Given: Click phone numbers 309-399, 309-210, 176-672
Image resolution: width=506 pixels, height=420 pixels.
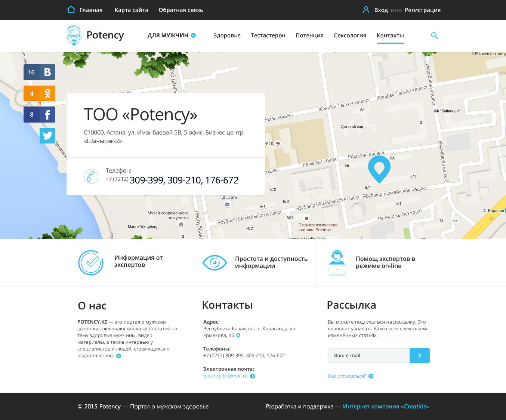Looking at the screenshot, I should pos(184,180).
